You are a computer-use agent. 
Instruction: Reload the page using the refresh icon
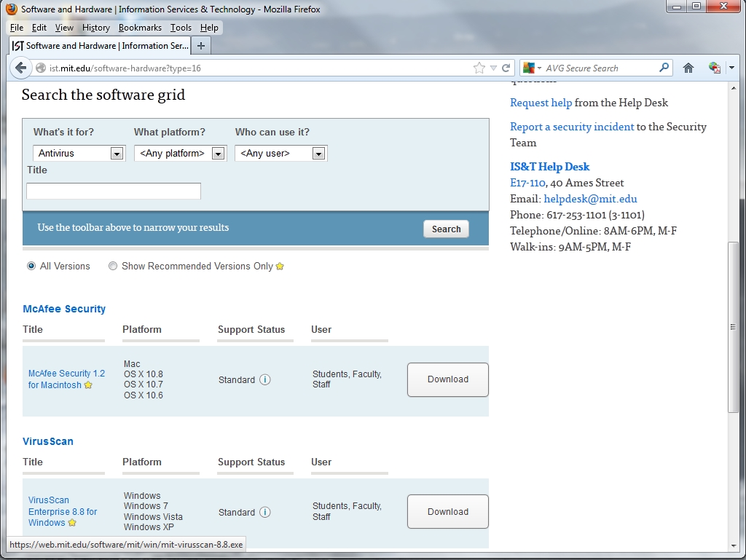(506, 68)
